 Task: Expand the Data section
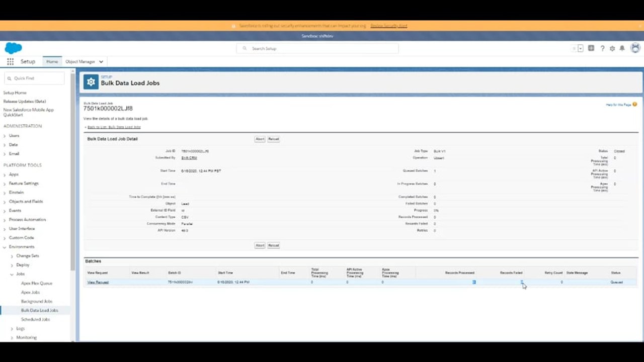(x=5, y=145)
